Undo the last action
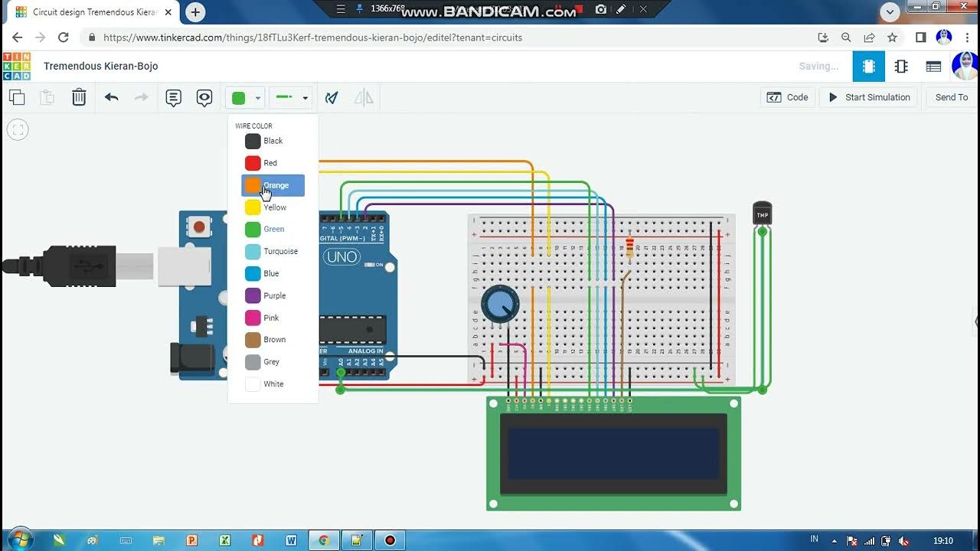980x551 pixels. click(x=112, y=97)
